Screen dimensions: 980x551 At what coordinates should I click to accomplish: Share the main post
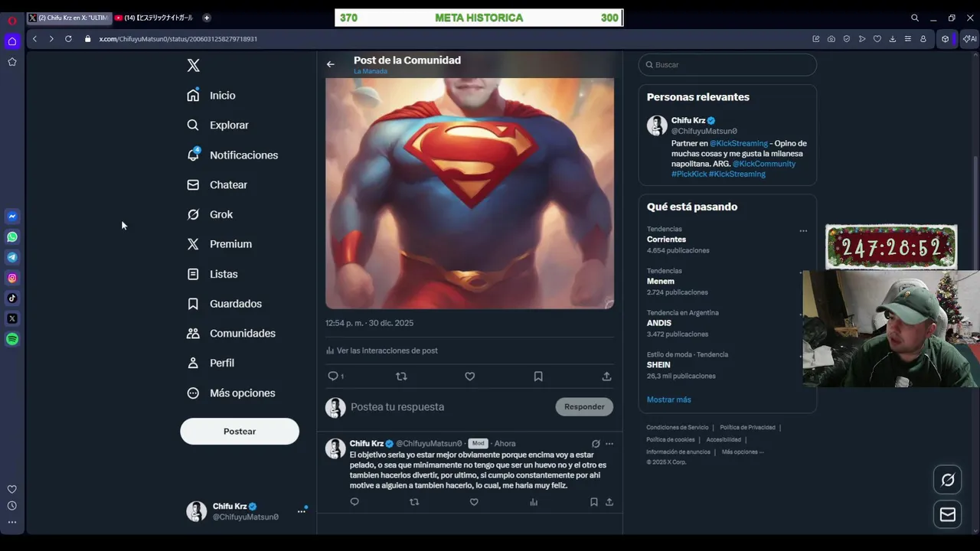tap(606, 377)
